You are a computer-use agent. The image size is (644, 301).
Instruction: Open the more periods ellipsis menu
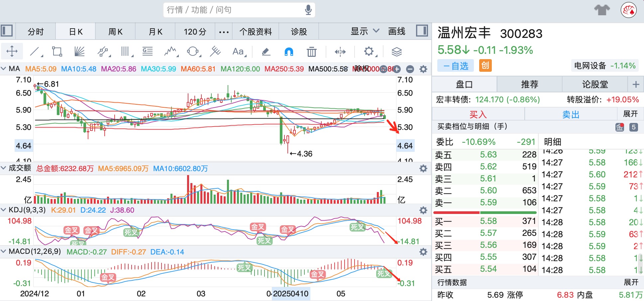pos(224,32)
